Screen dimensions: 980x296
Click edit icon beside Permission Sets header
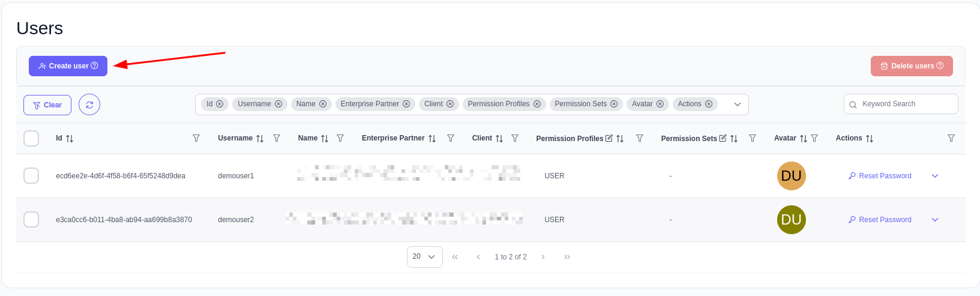pos(723,138)
